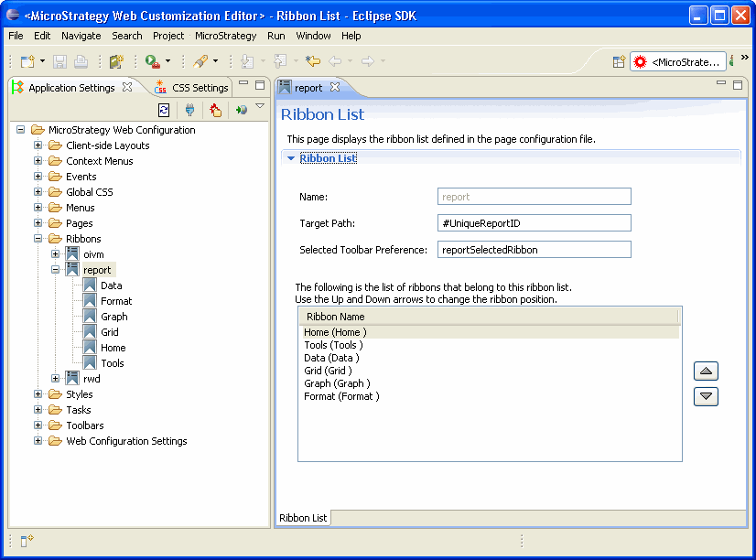The height and width of the screenshot is (560, 756).
Task: Click the fast view icon in status bar
Action: (x=27, y=541)
